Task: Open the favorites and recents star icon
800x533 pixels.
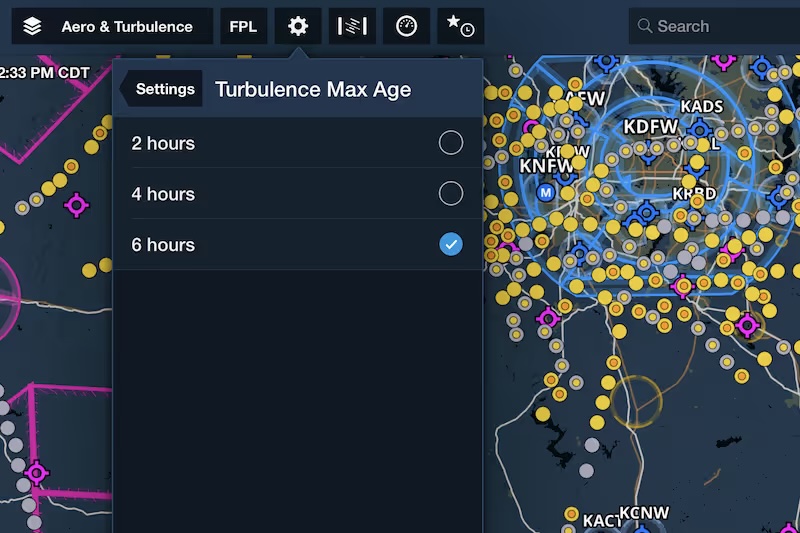Action: coord(460,27)
